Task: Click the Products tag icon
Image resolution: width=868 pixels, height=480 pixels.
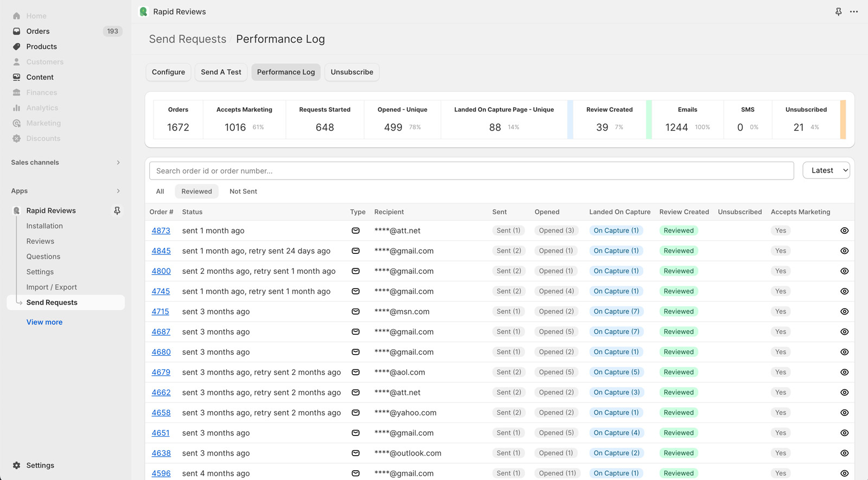Action: point(17,47)
